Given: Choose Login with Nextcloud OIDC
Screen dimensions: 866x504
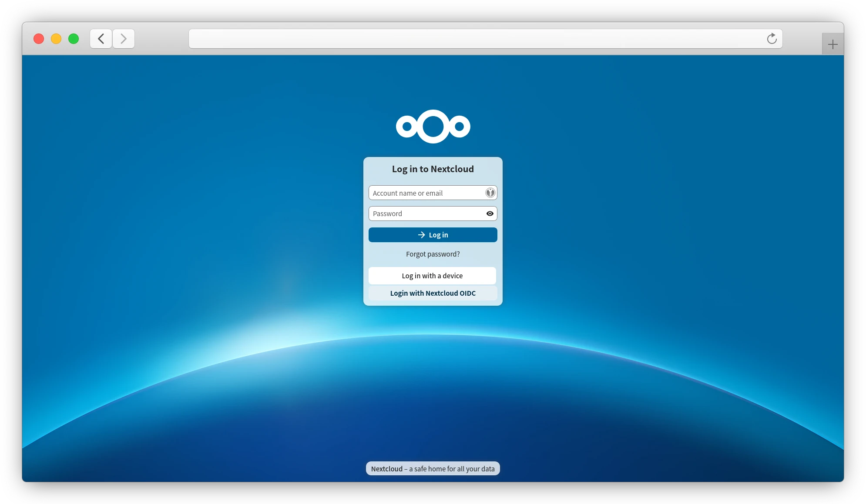Looking at the screenshot, I should tap(433, 293).
